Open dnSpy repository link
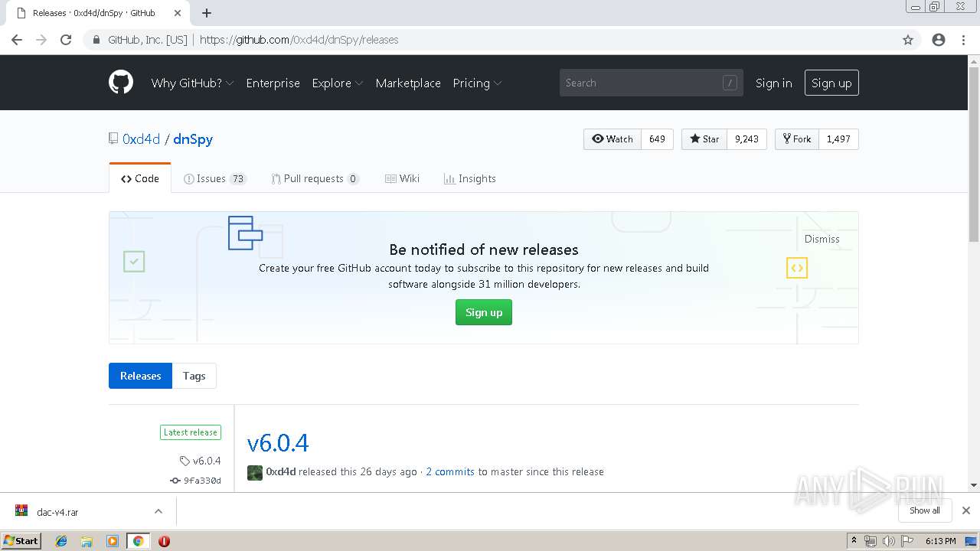 pos(193,139)
